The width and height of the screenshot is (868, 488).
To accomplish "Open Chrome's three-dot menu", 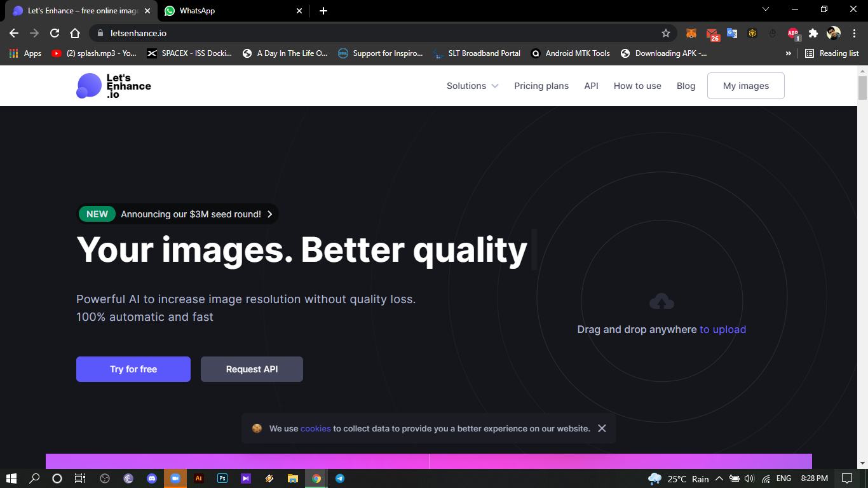I will coord(854,33).
